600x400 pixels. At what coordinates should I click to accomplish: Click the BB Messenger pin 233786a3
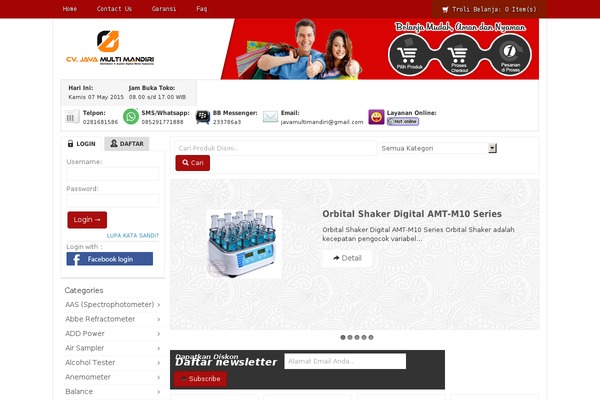click(x=227, y=122)
